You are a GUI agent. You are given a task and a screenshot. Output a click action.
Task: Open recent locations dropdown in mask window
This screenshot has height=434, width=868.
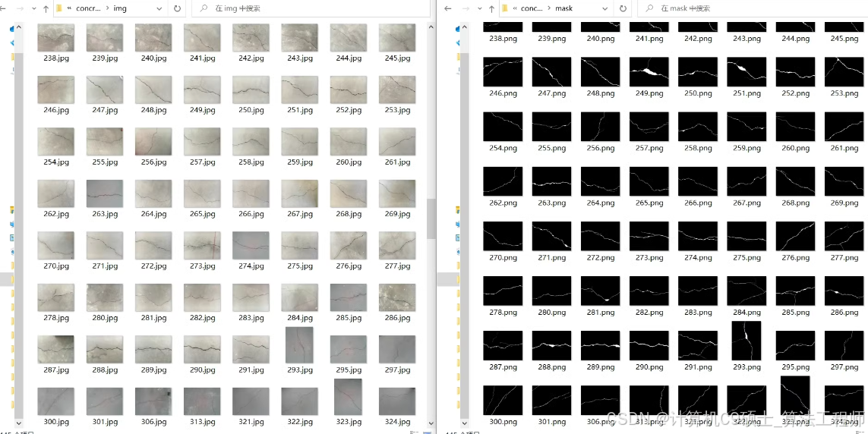coord(480,9)
